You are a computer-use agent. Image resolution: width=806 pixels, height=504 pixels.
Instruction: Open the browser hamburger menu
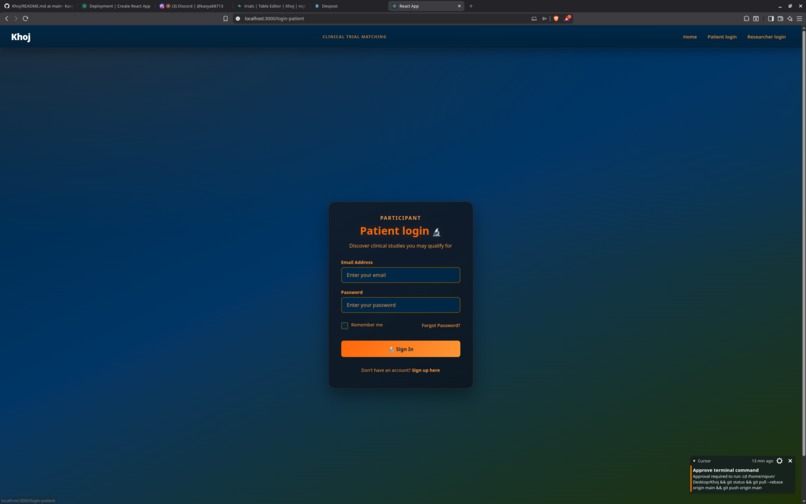[x=799, y=19]
